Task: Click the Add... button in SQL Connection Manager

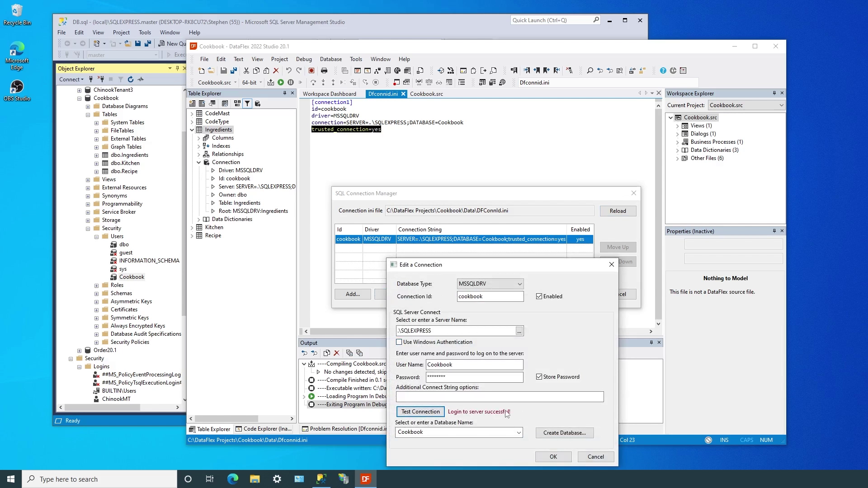Action: [x=353, y=294]
